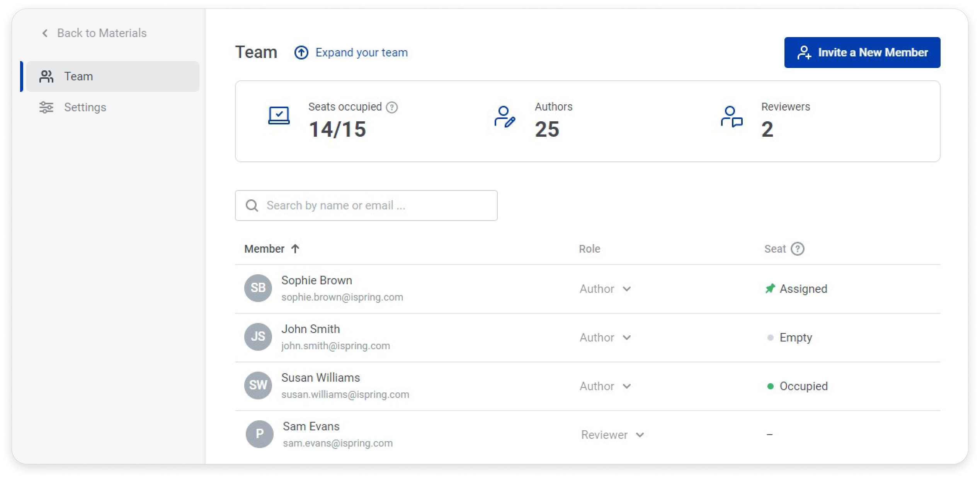Sort by the Member column header

pyautogui.click(x=272, y=249)
